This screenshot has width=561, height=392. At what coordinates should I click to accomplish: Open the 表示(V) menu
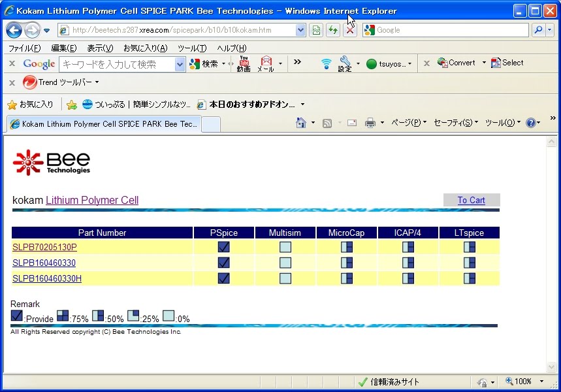(x=100, y=48)
